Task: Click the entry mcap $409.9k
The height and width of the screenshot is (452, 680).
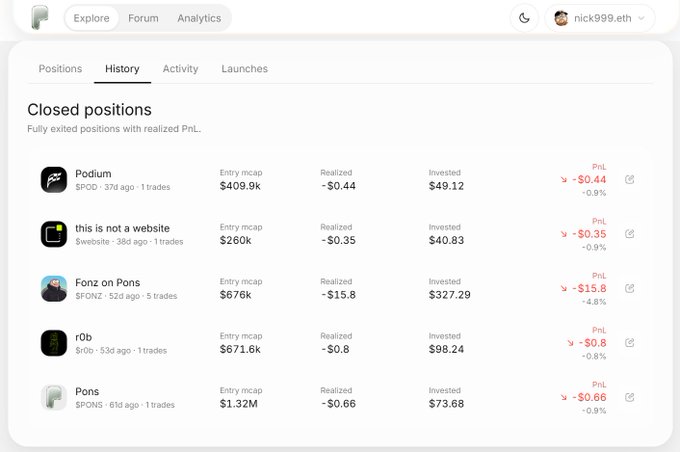Action: 240,186
